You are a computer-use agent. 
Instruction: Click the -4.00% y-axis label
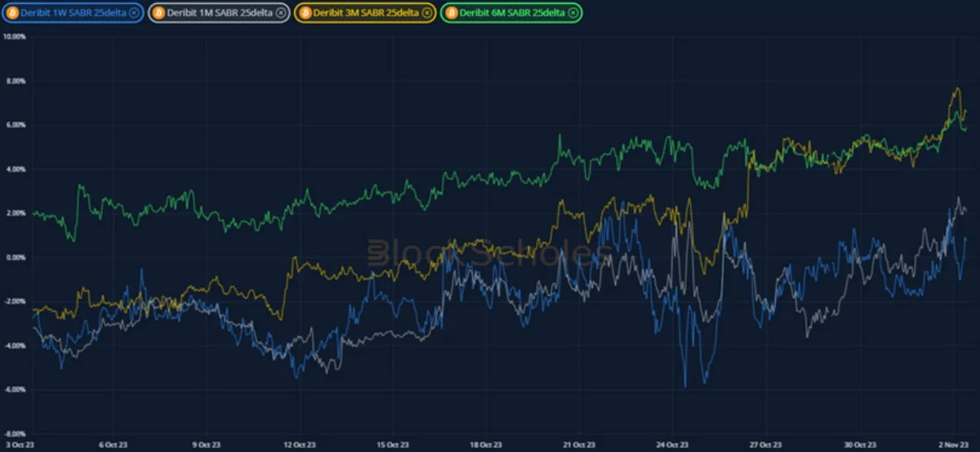(x=15, y=346)
